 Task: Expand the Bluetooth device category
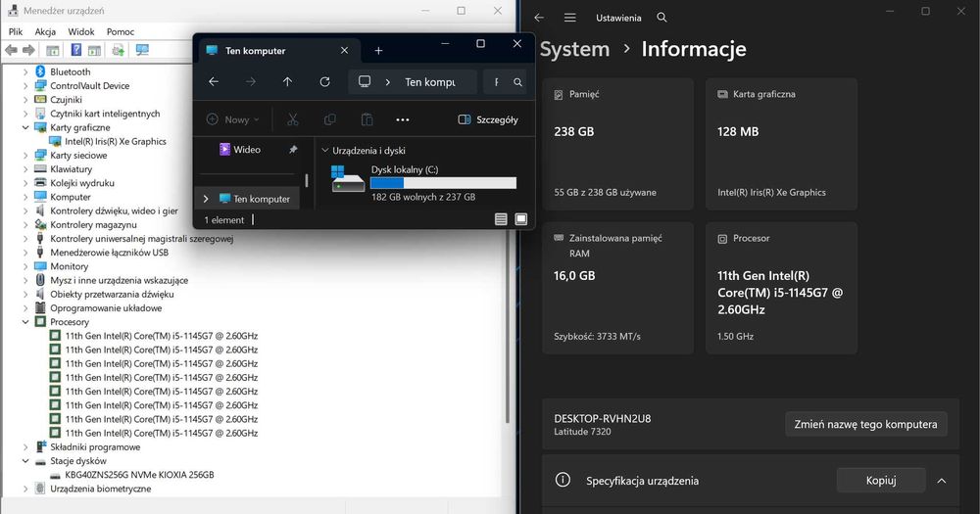click(25, 72)
